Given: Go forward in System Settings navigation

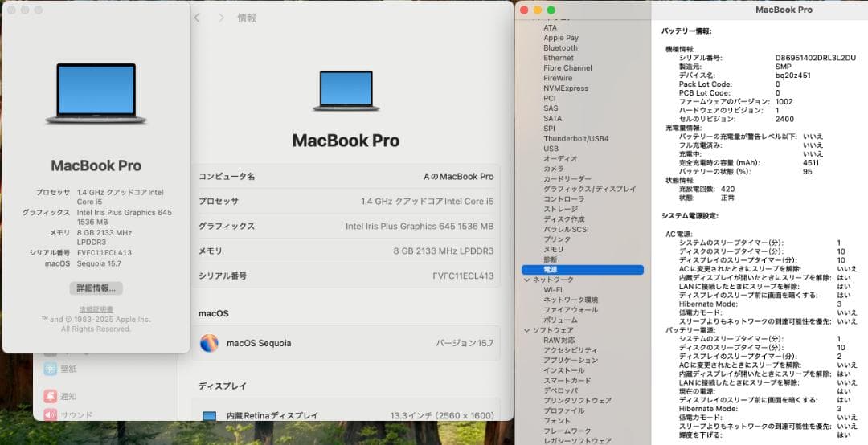Looking at the screenshot, I should (221, 18).
